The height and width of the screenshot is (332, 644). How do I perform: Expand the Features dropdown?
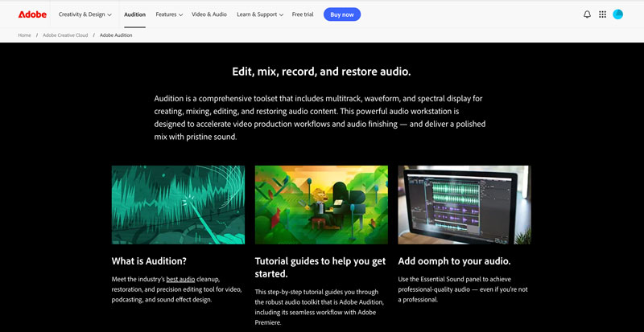[169, 14]
